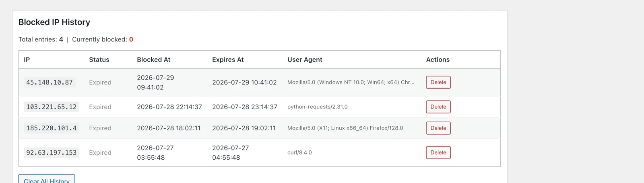The height and width of the screenshot is (183, 644).
Task: Click the Clear All History button
Action: pyautogui.click(x=47, y=179)
